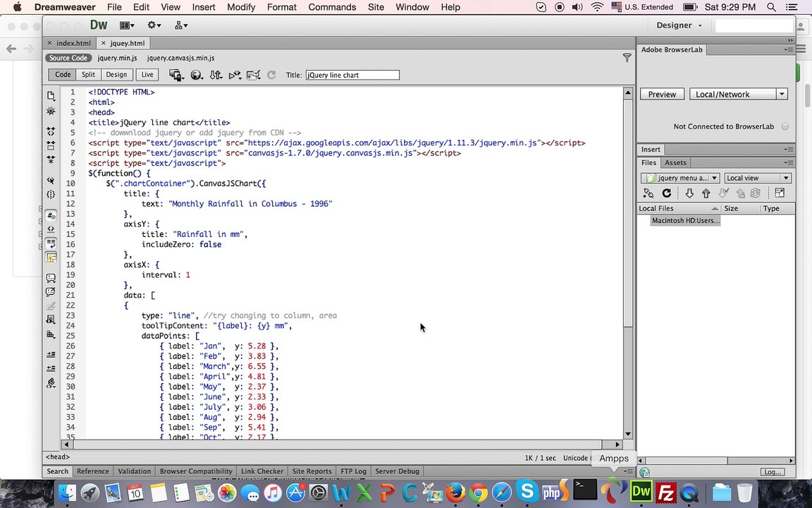Screen dimensions: 812x508
Task: Click the Connect to Remote Server icon
Action: (648, 193)
